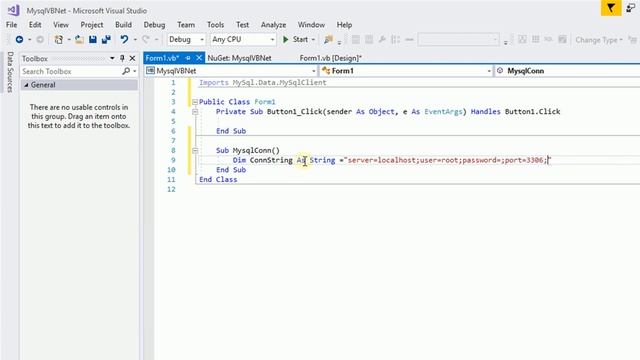
Task: Click the Undo arrow icon
Action: pos(124,40)
